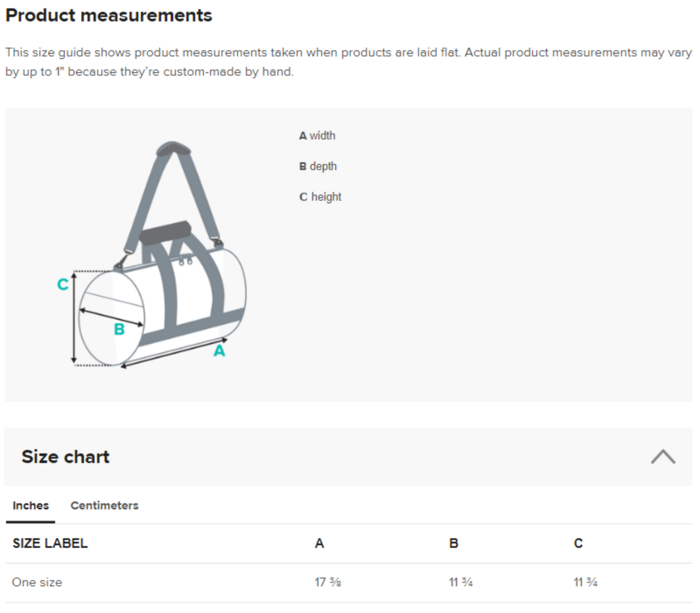Viewport: 700px width, 613px height.
Task: Click the Product measurements heading
Action: tap(109, 15)
